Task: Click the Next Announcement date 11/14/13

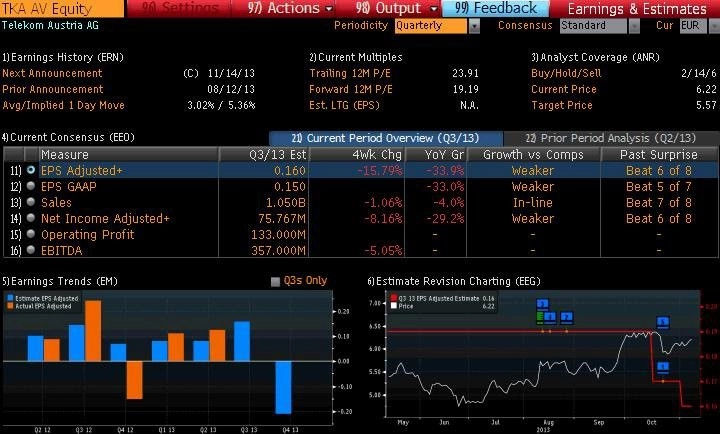Action: tap(231, 73)
